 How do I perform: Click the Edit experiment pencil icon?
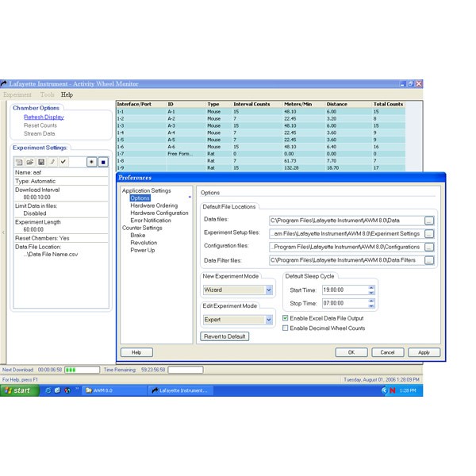(52, 162)
